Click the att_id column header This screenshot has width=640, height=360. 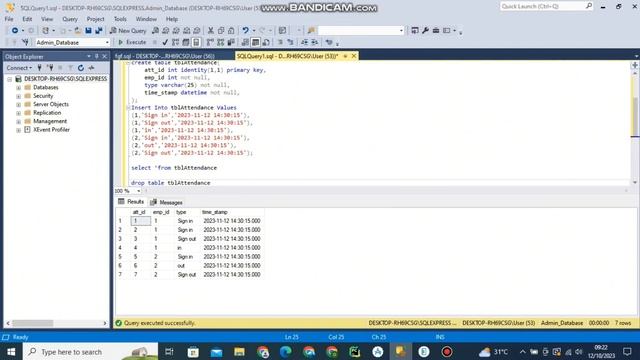(x=139, y=212)
